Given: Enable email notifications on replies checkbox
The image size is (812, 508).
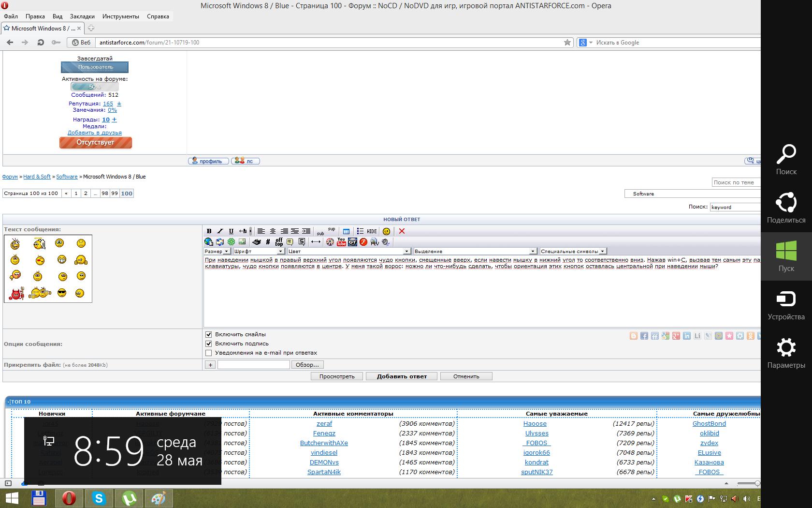Looking at the screenshot, I should (209, 353).
